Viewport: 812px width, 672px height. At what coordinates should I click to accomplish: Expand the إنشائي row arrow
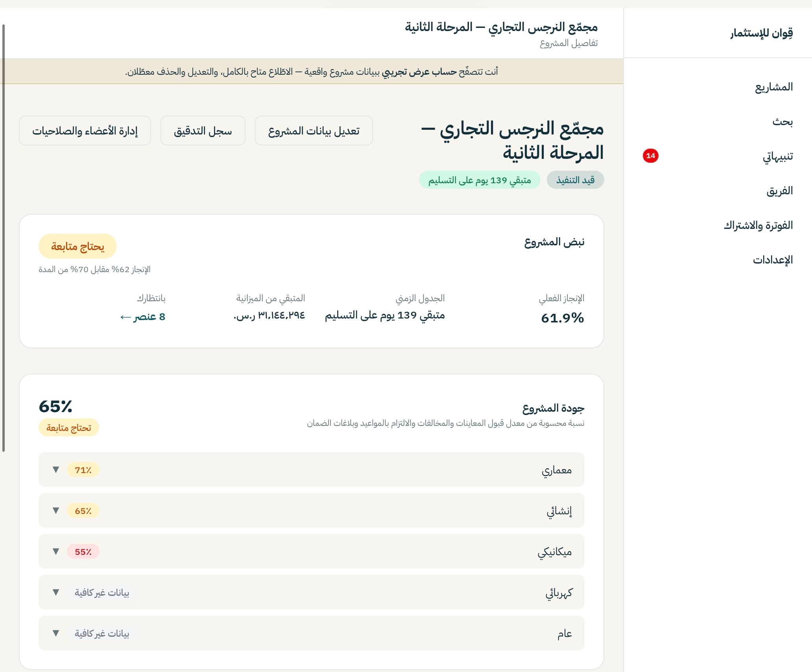click(56, 510)
